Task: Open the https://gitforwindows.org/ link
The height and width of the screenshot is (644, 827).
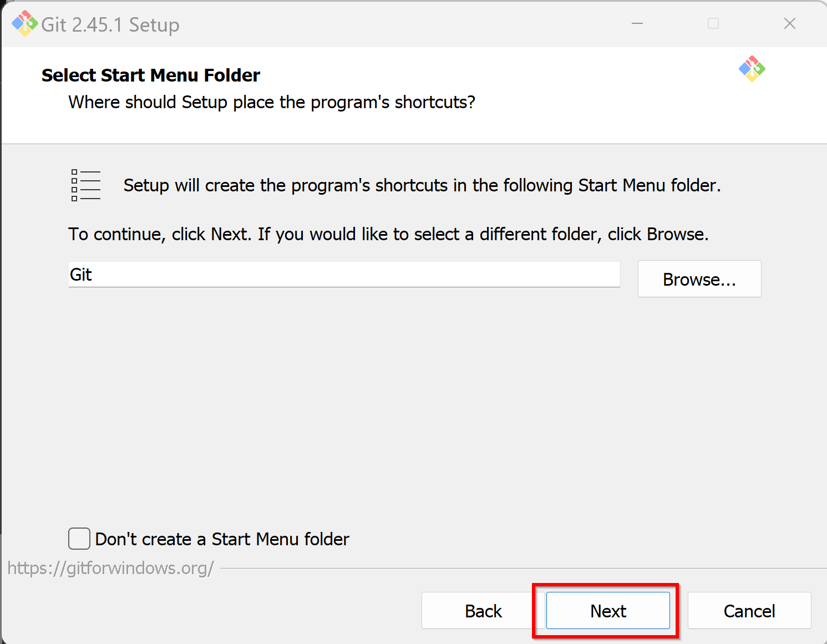Action: pyautogui.click(x=110, y=568)
